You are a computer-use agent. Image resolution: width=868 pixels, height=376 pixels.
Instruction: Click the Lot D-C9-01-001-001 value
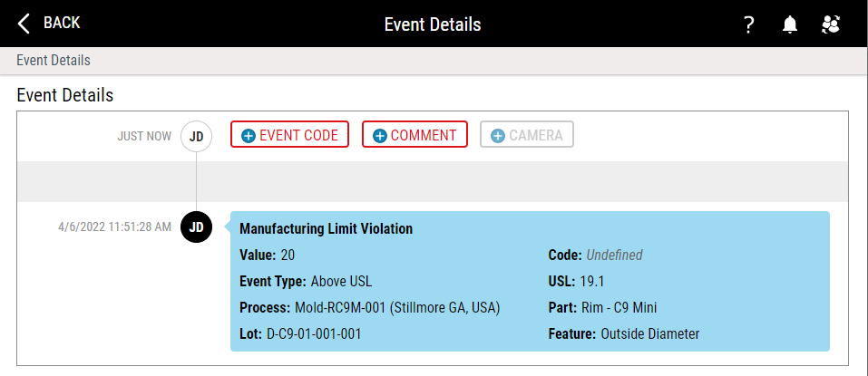(x=313, y=334)
